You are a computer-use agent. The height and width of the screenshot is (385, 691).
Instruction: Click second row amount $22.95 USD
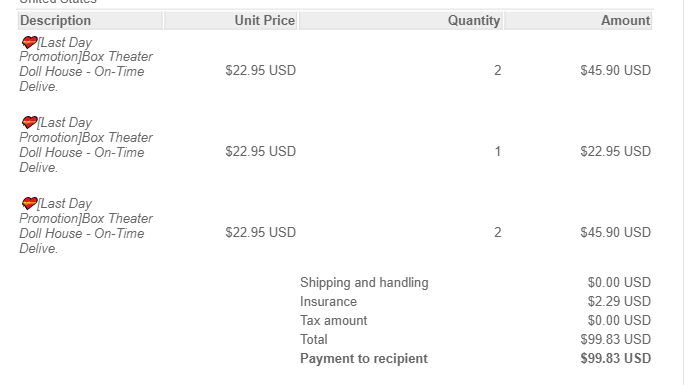(x=615, y=152)
